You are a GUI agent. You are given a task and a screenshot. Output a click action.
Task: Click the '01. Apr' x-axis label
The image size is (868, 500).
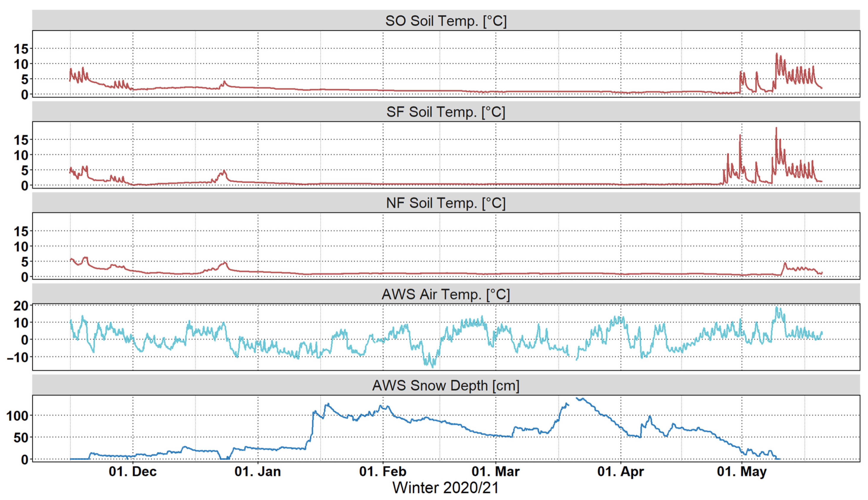620,471
